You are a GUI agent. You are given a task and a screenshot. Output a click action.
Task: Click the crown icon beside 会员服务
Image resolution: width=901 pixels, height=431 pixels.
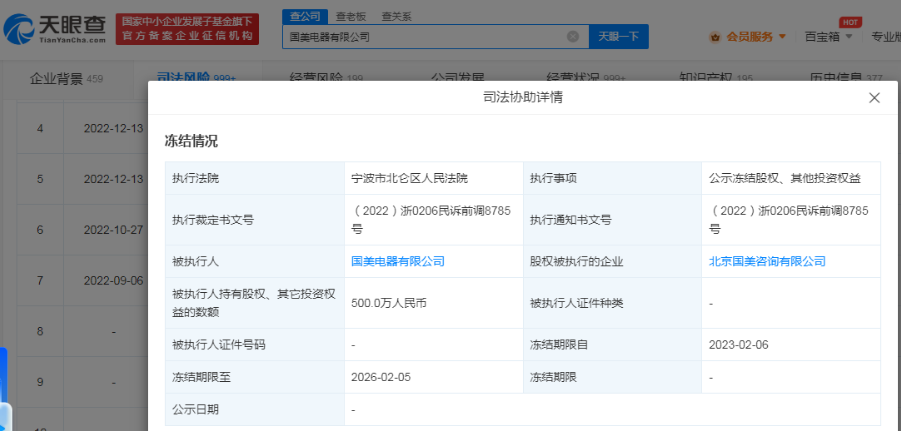[715, 37]
